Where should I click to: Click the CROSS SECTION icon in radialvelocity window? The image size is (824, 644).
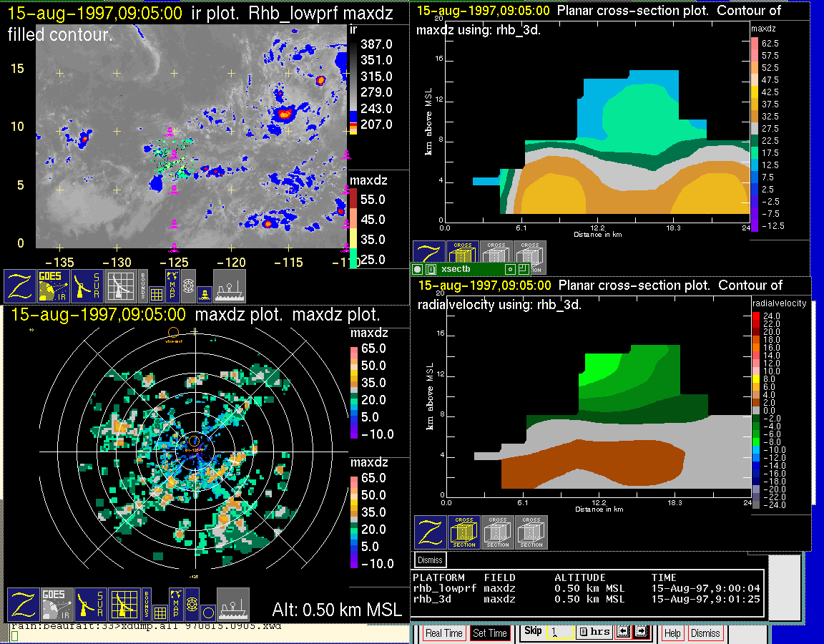tap(464, 532)
